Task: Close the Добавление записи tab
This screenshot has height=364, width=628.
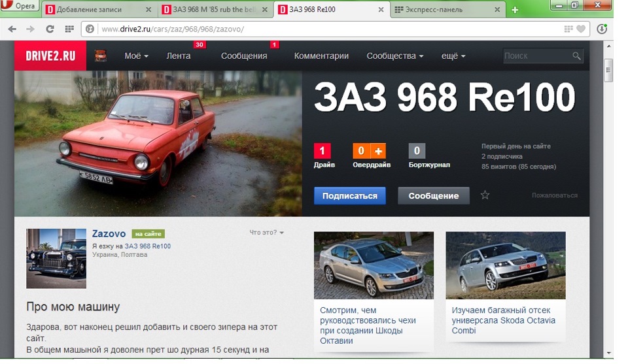Action: pos(148,10)
